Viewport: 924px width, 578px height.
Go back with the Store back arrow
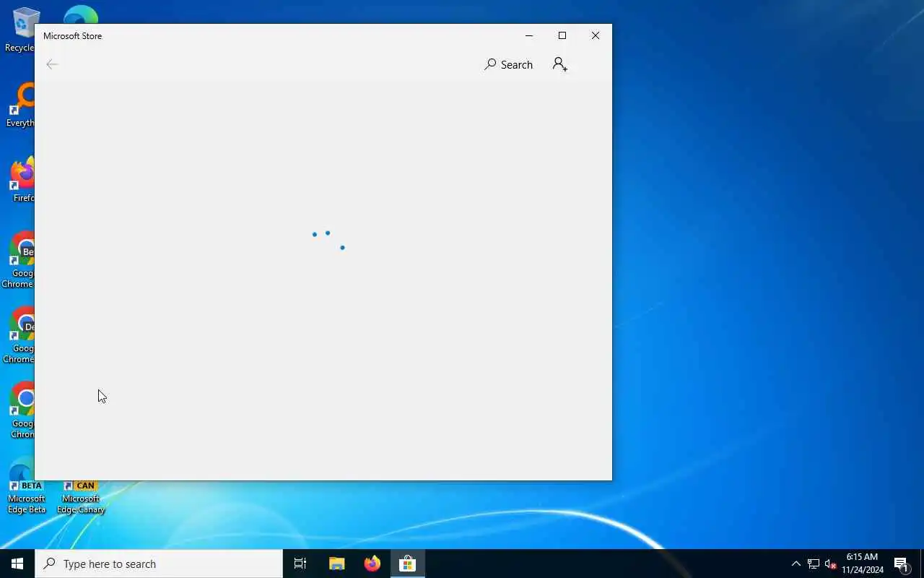52,64
